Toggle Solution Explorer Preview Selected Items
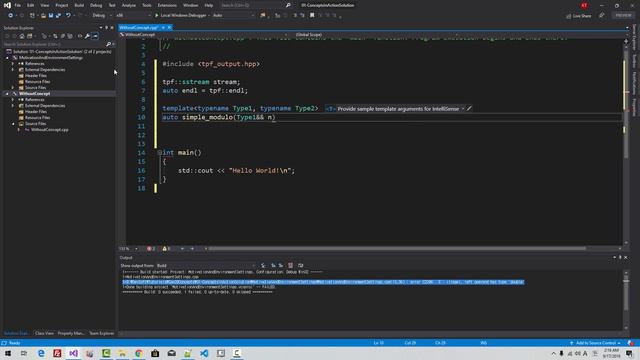The image size is (640, 360). pyautogui.click(x=95, y=36)
